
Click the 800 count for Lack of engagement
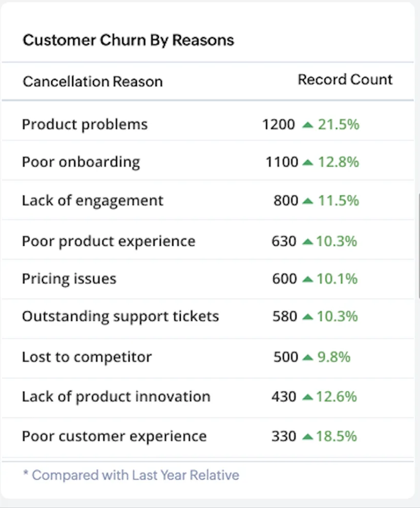coord(285,201)
